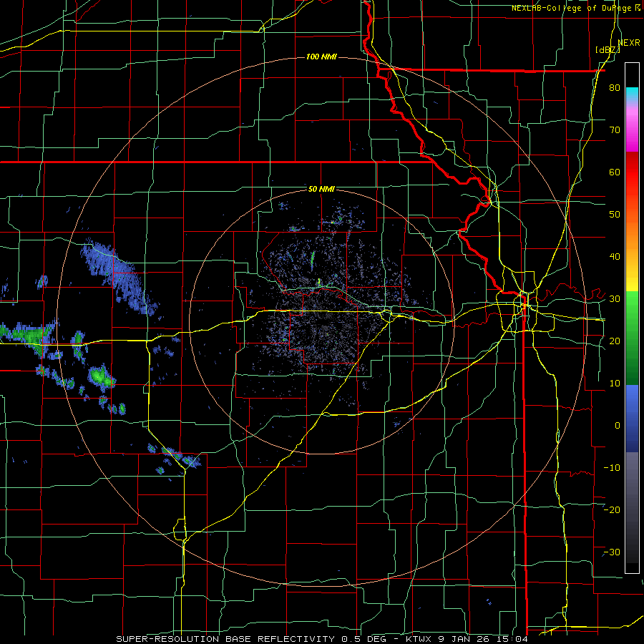644x644 pixels.
Task: Click the 50 value on the color scale
Action: pos(615,215)
